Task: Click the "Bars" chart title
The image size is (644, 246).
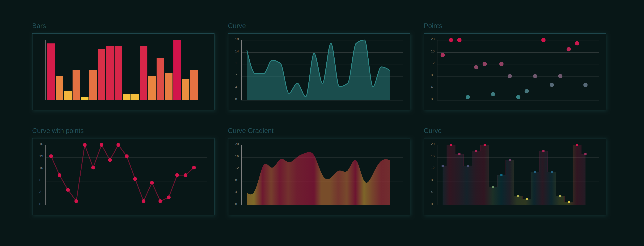Action: tap(39, 26)
